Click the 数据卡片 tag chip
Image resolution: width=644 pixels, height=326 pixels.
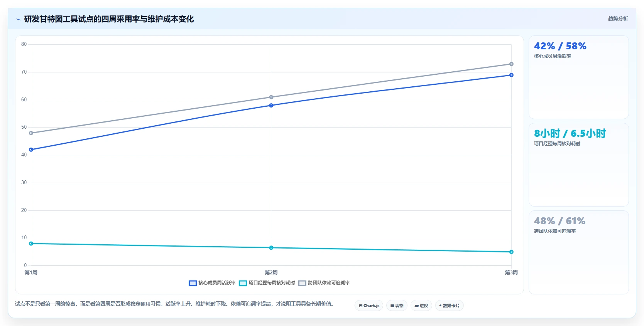(x=450, y=306)
